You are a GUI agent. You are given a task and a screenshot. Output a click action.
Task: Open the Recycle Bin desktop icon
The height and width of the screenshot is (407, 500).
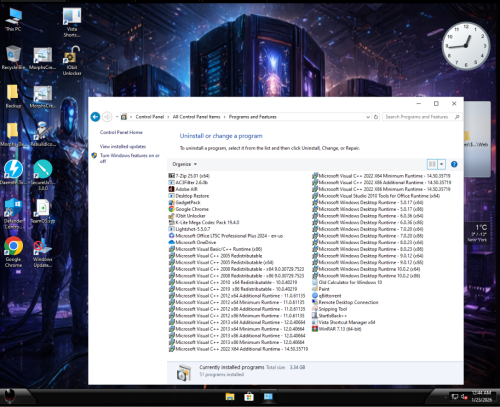click(13, 57)
